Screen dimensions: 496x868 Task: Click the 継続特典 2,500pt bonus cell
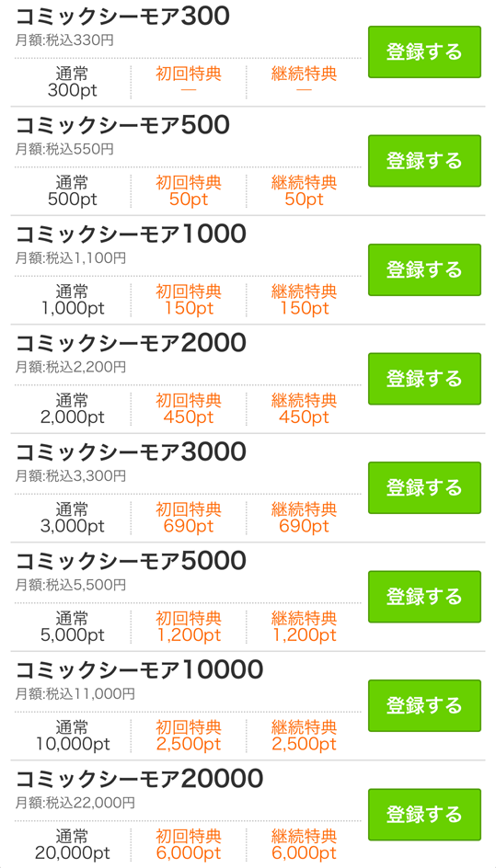click(304, 736)
